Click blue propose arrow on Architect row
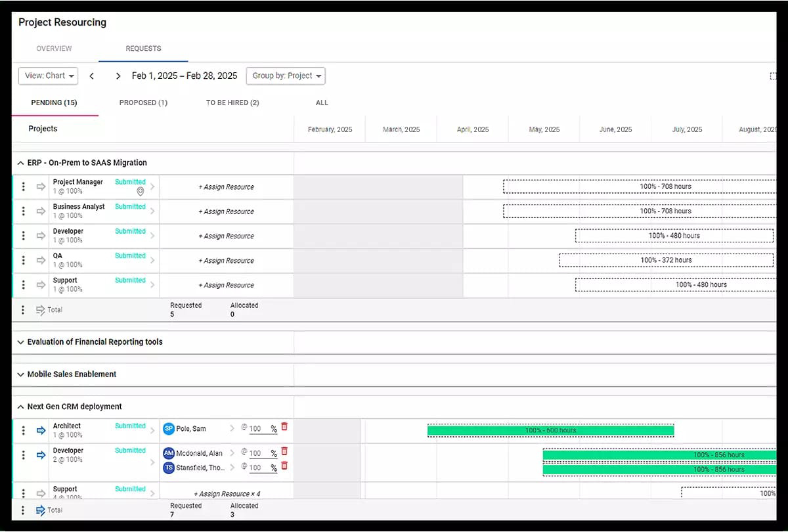 coord(41,431)
